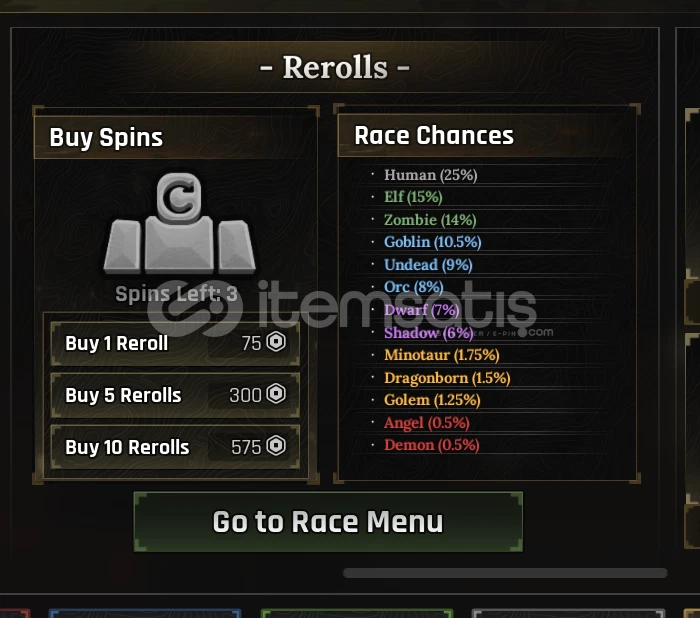Select Minotaur (1.75%) race entry
Viewport: 700px width, 618px height.
coord(442,355)
